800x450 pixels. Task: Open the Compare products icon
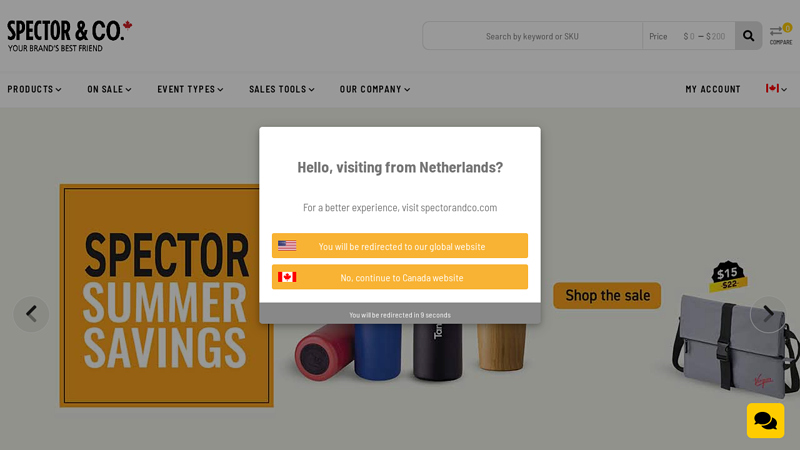tap(781, 35)
